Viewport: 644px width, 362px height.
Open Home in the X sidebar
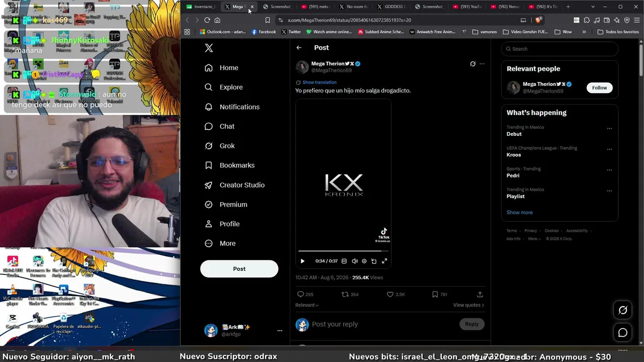point(221,68)
